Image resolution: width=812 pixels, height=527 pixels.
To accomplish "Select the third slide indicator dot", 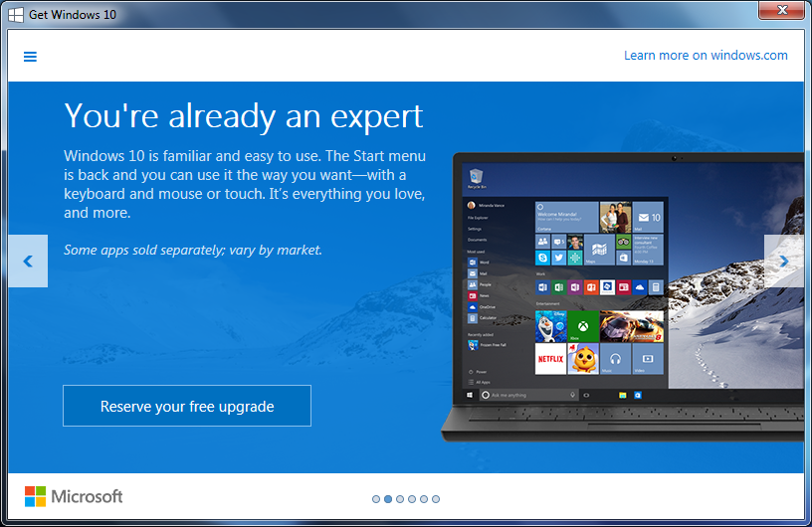I will pyautogui.click(x=400, y=499).
